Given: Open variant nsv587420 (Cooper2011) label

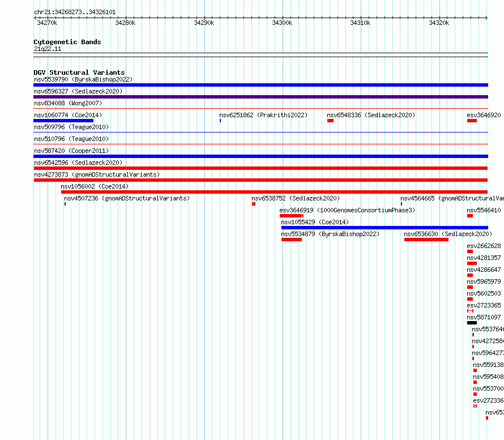Looking at the screenshot, I should pos(71,151).
